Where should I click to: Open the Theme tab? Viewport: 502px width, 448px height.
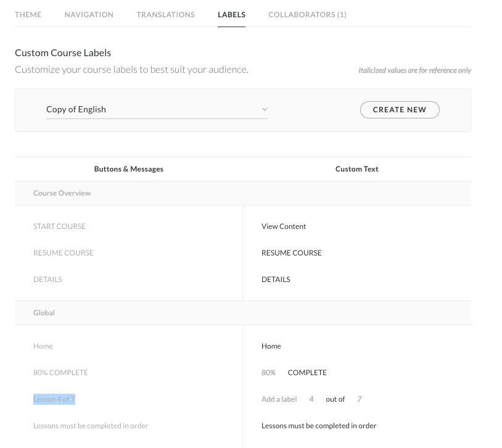coord(28,14)
